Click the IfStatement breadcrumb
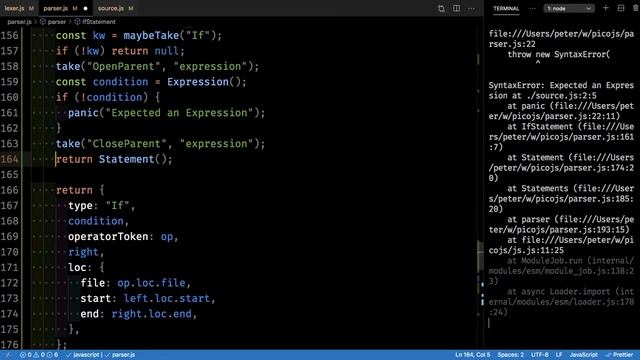The height and width of the screenshot is (360, 640). point(95,22)
